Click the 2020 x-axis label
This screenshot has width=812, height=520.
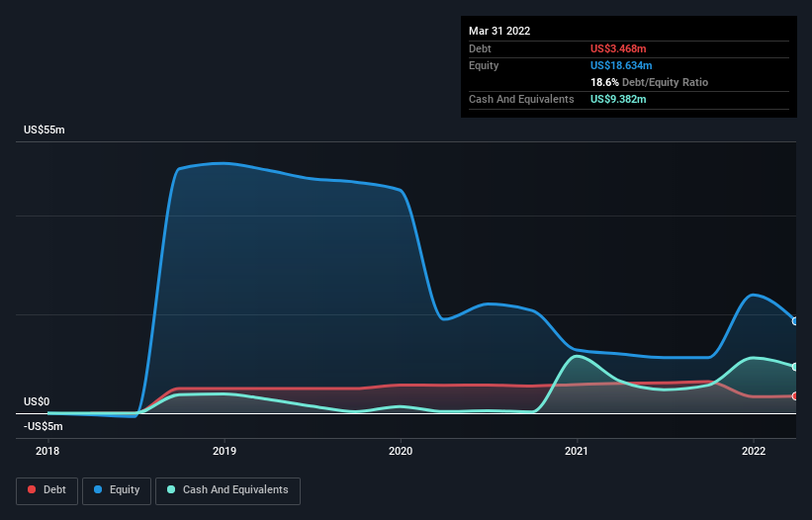pyautogui.click(x=401, y=451)
